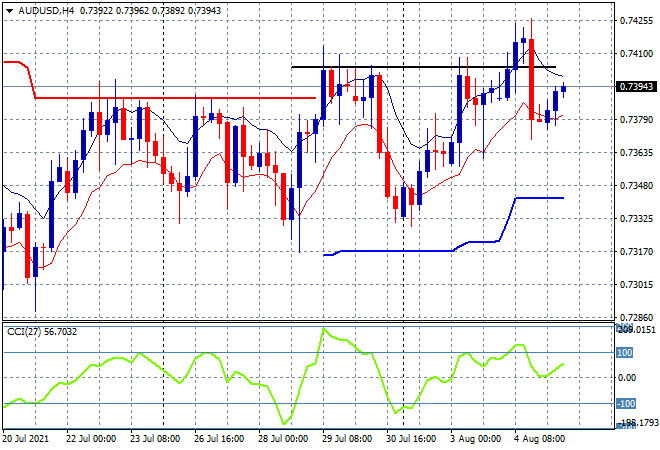Screen dimensions: 660x450
Task: Click the CCI(27) 56.7032 indicator label
Action: pos(43,332)
